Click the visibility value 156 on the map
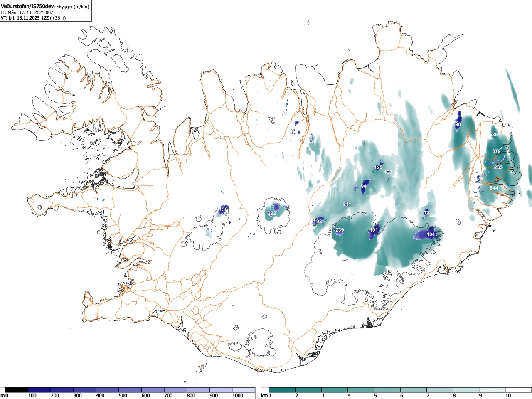Image resolution: width=532 pixels, height=399 pixels. pos(223,209)
